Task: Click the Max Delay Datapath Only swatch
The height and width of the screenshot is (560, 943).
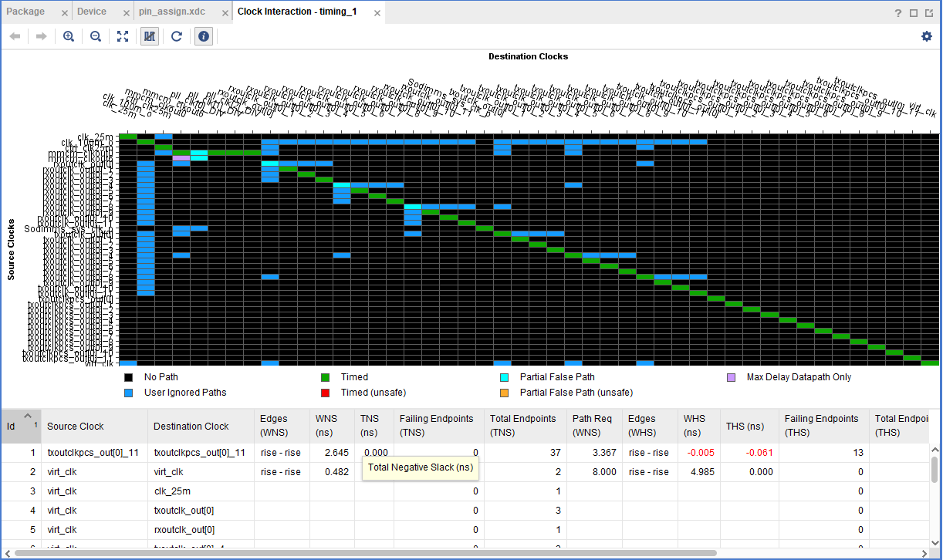Action: (x=732, y=378)
